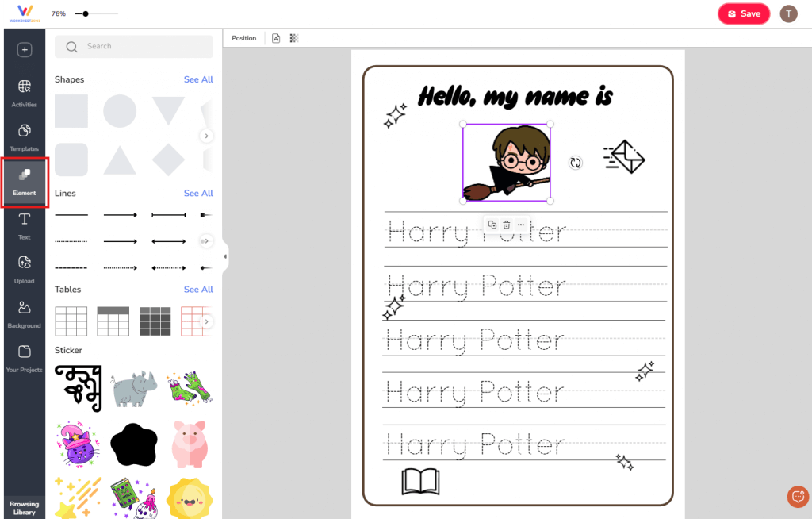This screenshot has width=812, height=519.
Task: Click See All next to Lines
Action: point(198,194)
